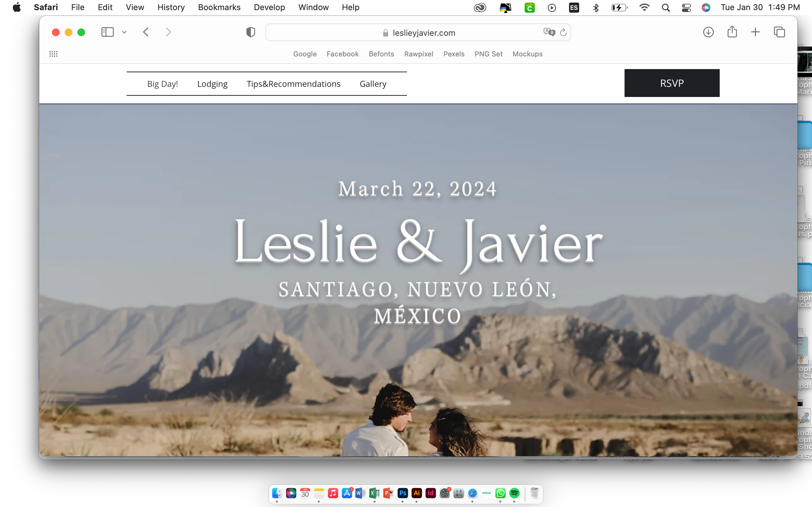Open WhatsApp from the Dock
Screen dimensions: 812x507
click(x=501, y=493)
